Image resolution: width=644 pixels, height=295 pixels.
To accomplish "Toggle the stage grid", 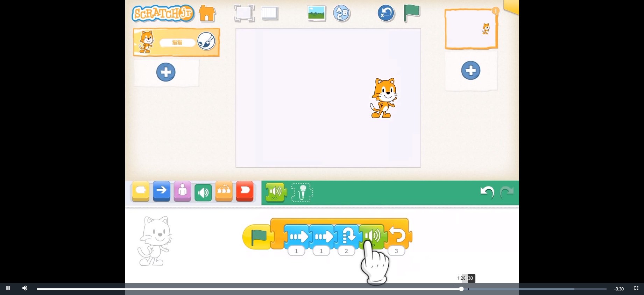I will pyautogui.click(x=270, y=13).
